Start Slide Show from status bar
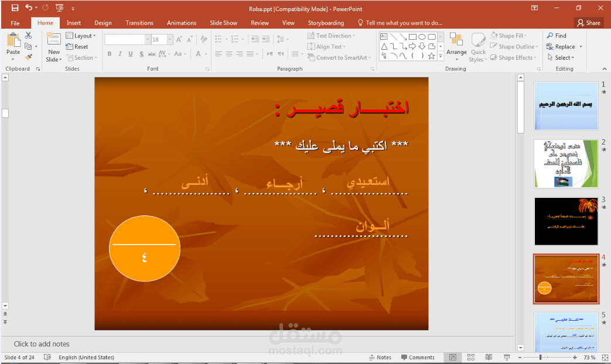611x364 pixels. tap(507, 357)
